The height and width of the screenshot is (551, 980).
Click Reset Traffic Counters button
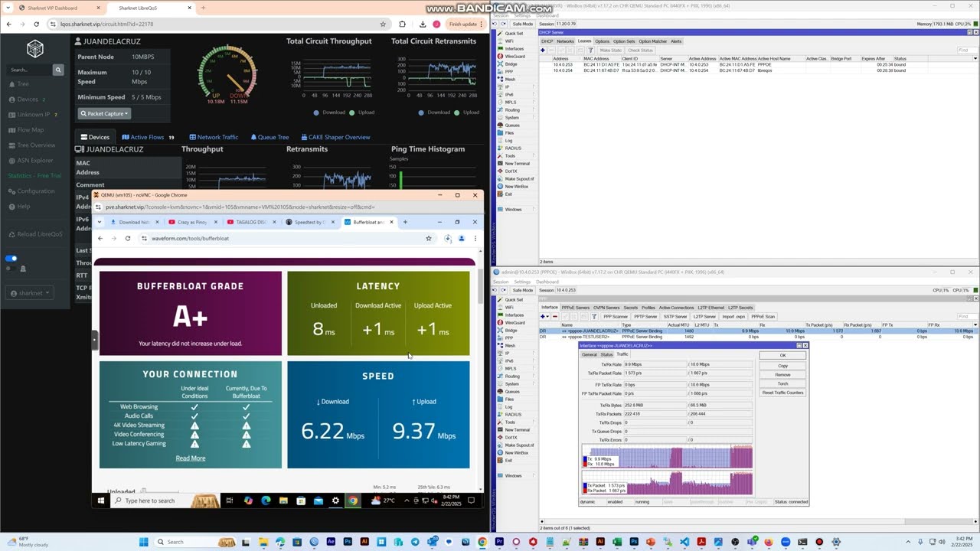(782, 393)
